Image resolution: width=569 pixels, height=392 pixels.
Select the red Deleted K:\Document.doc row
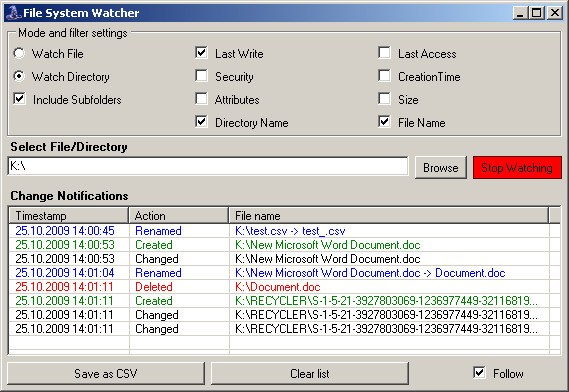tap(284, 287)
